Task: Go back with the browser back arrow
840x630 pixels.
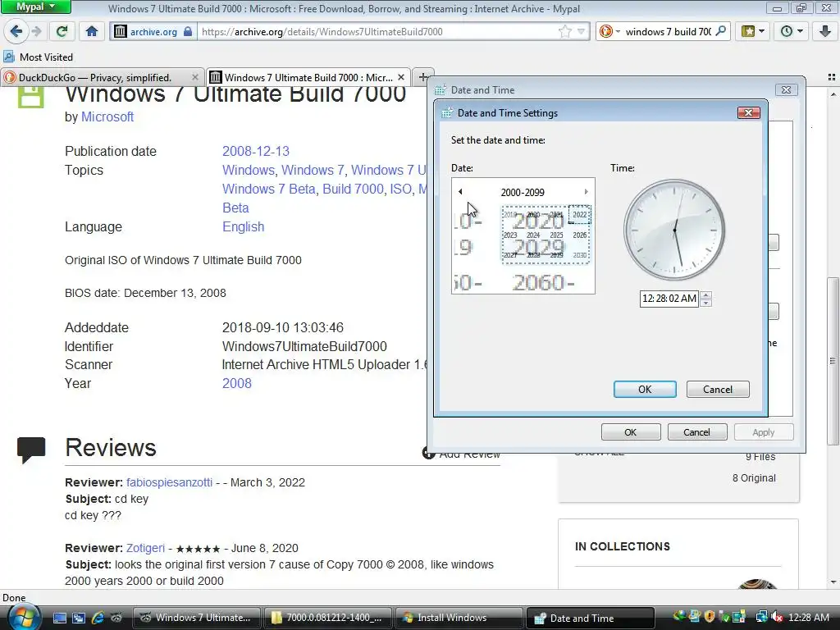Action: click(x=16, y=32)
